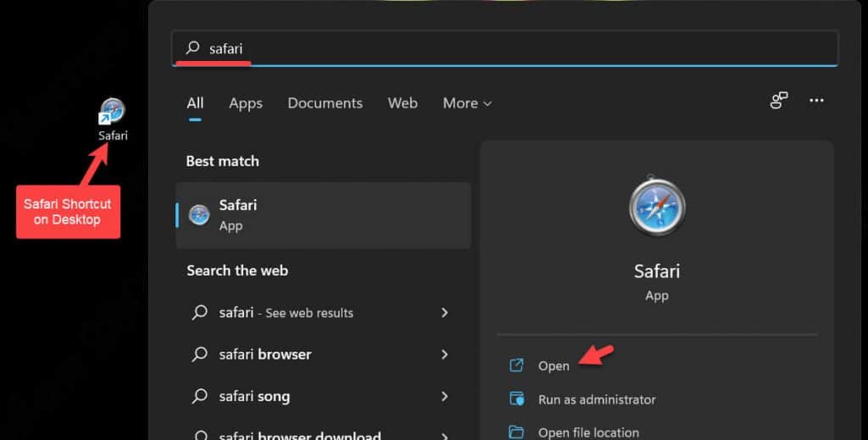This screenshot has height=440, width=868.
Task: Click the linked accounts icon beside the ellipsis
Action: (x=778, y=101)
